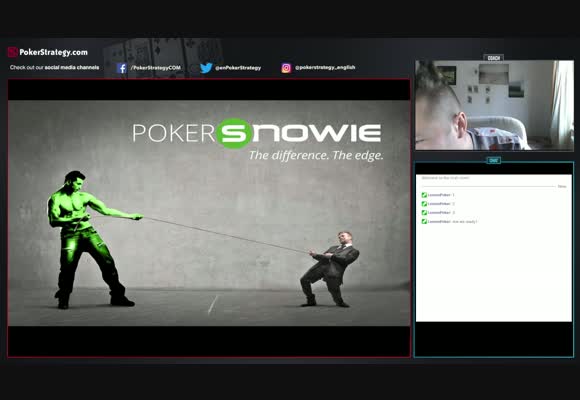The height and width of the screenshot is (400, 580).
Task: Click the chat welcome message line
Action: coord(445,178)
